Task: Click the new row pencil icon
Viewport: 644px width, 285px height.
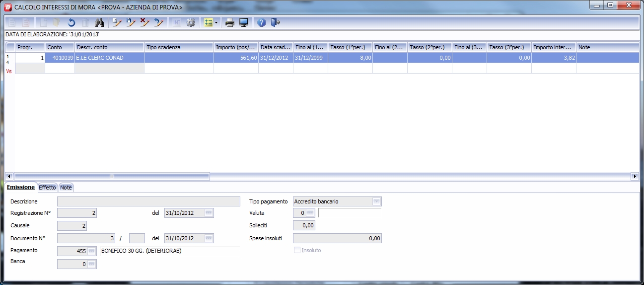Action: pyautogui.click(x=117, y=22)
